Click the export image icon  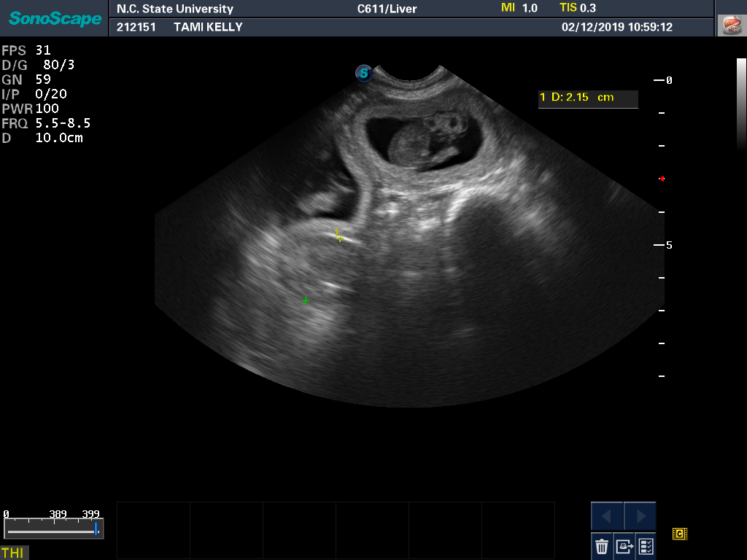624,545
